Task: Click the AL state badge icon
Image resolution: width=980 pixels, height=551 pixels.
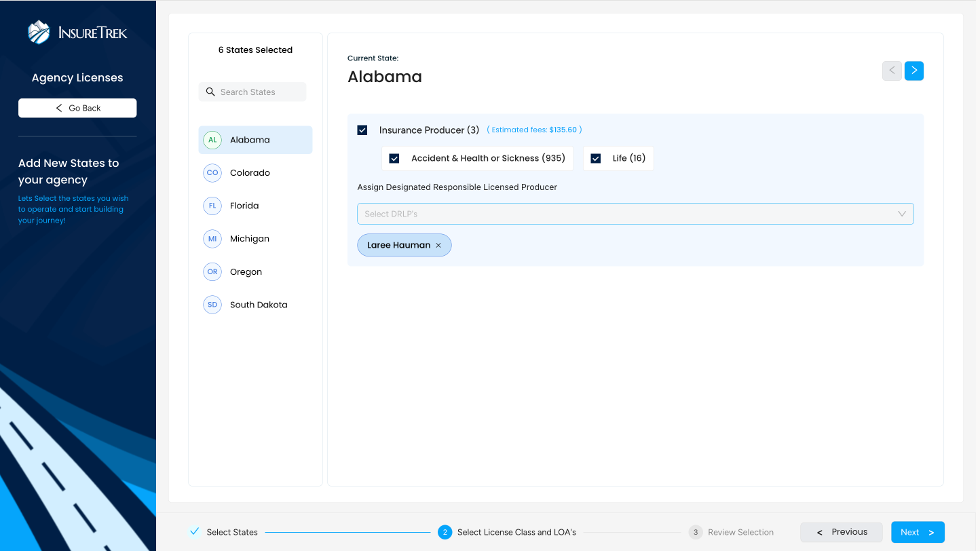Action: click(212, 140)
